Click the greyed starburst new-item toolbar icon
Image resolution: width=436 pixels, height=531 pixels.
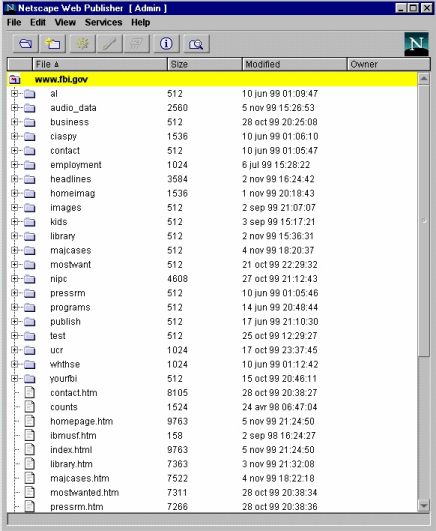coord(82,43)
